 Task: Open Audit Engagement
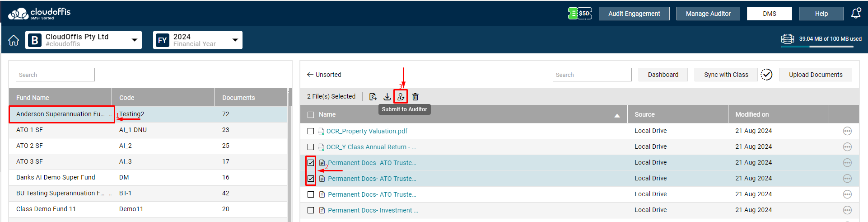coord(634,14)
